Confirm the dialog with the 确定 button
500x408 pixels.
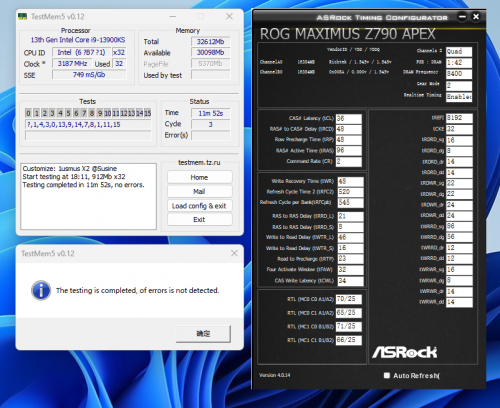click(203, 334)
